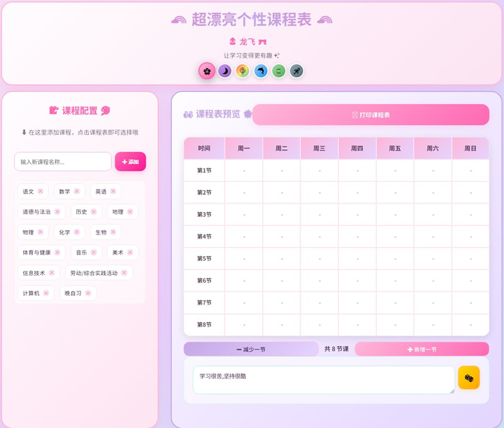Delete the 数学 course with its X

77,191
